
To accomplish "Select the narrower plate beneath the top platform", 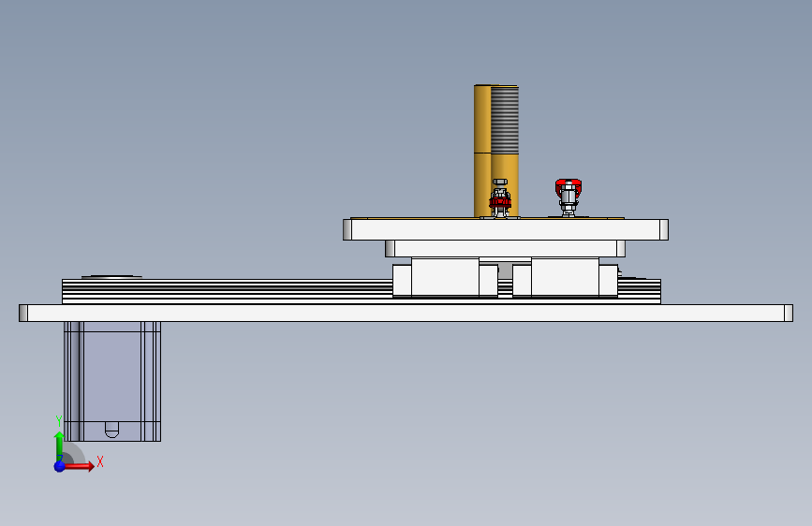I will click(x=505, y=249).
